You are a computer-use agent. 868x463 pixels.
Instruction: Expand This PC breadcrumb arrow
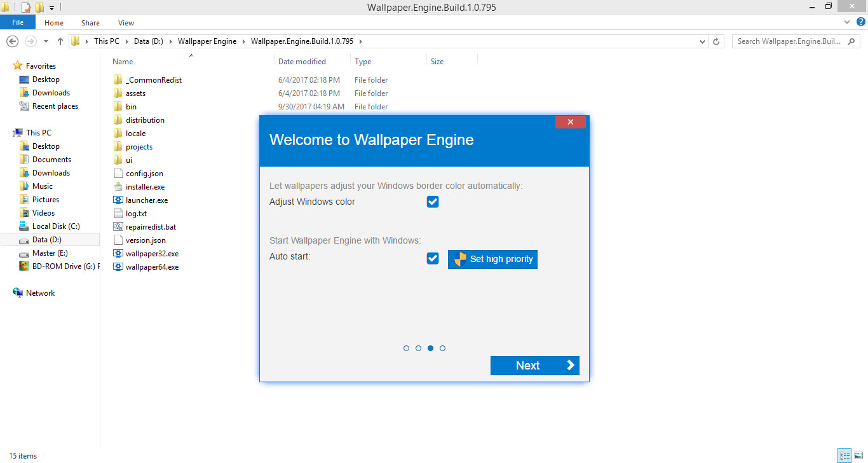point(126,41)
